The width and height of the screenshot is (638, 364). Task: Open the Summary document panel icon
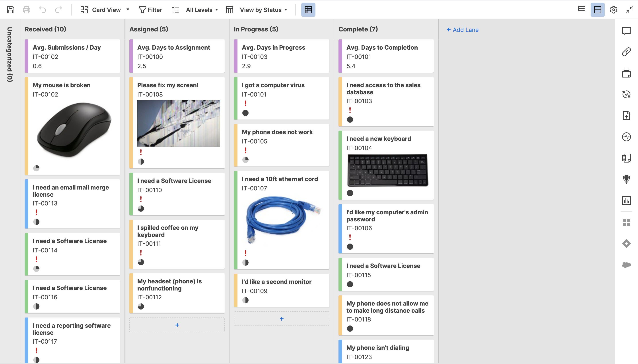626,158
